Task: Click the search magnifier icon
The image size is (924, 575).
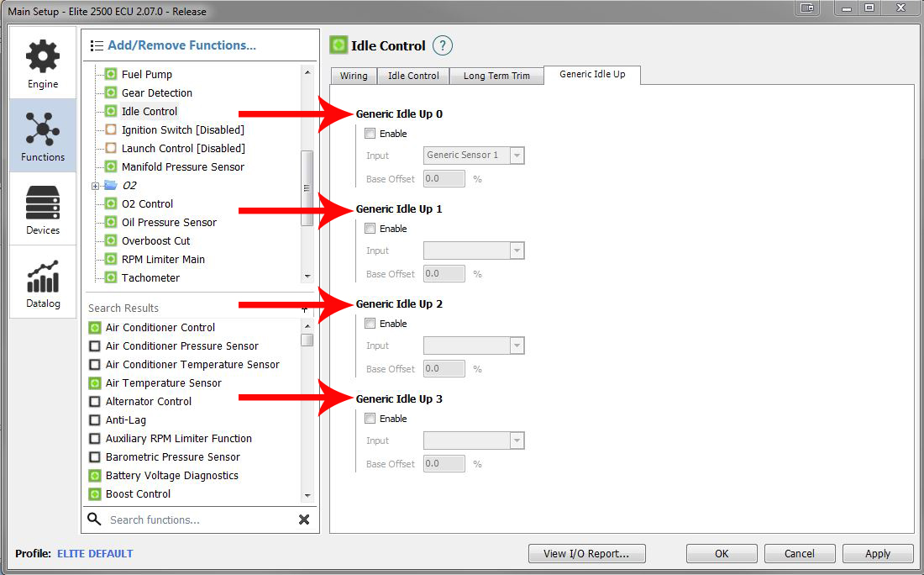Action: (x=94, y=519)
